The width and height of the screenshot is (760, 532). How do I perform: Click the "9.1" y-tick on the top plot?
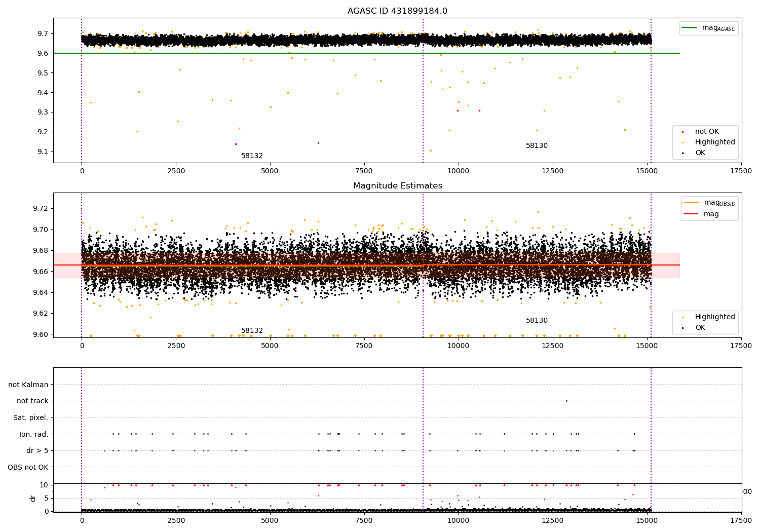[43, 151]
